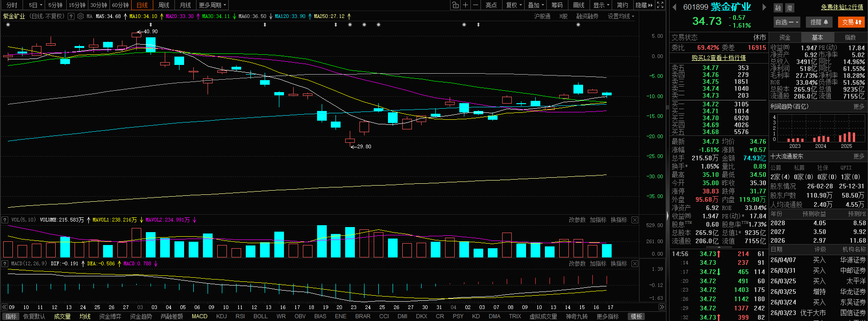The width and height of the screenshot is (868, 321).
Task: Click VOL panel 改参数 link
Action: [x=577, y=220]
